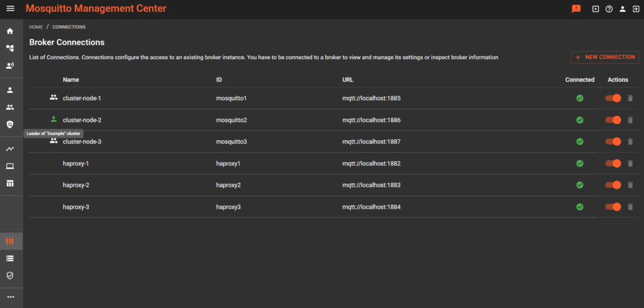644x308 pixels.
Task: Open the user profile icon
Action: point(622,9)
